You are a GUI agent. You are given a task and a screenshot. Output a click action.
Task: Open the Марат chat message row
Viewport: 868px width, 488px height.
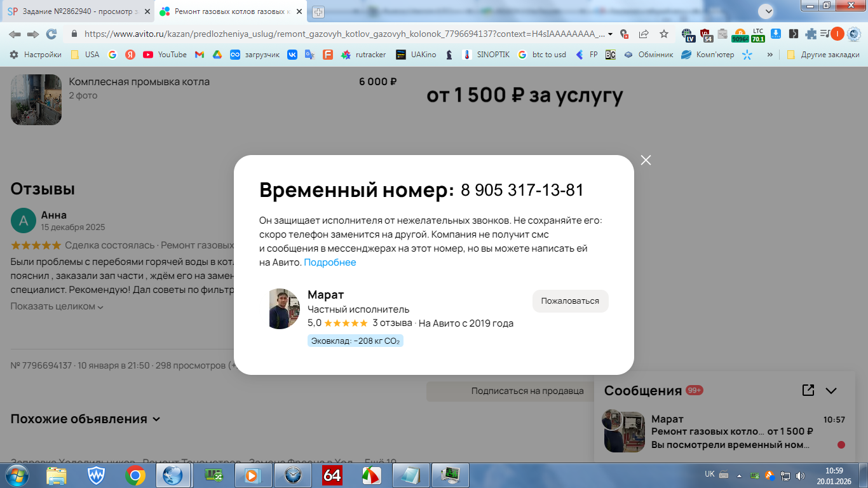point(724,432)
